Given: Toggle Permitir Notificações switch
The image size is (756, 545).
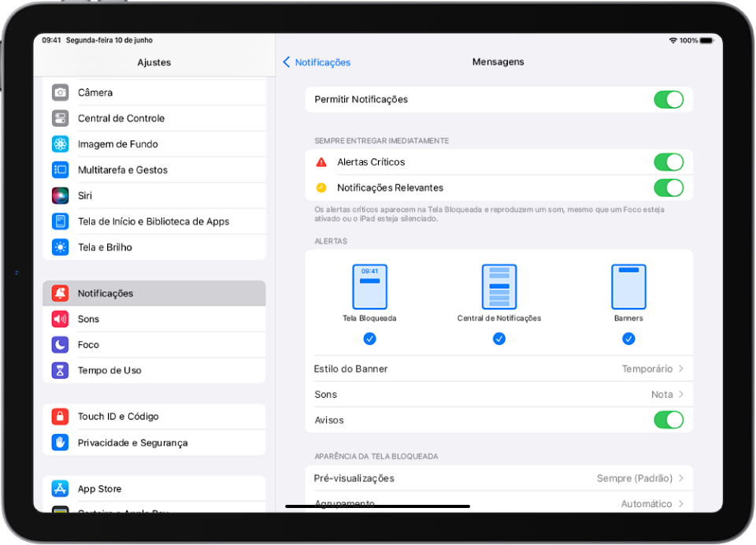Looking at the screenshot, I should [x=669, y=100].
